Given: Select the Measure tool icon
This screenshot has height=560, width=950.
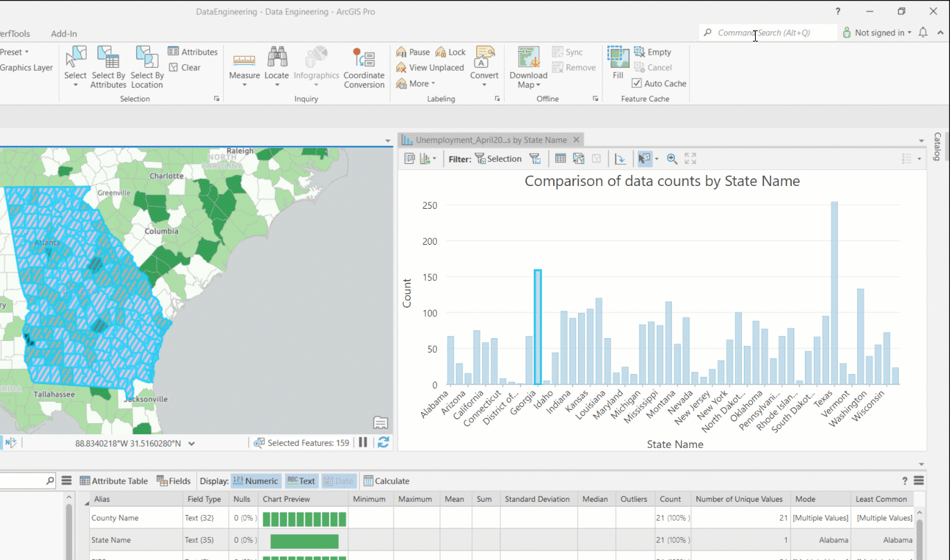Looking at the screenshot, I should click(244, 59).
